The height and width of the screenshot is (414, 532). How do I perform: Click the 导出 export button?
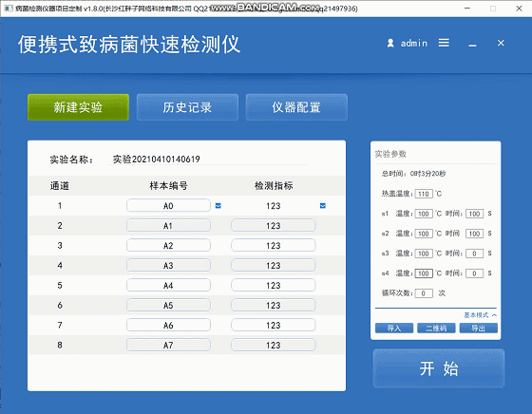(479, 328)
